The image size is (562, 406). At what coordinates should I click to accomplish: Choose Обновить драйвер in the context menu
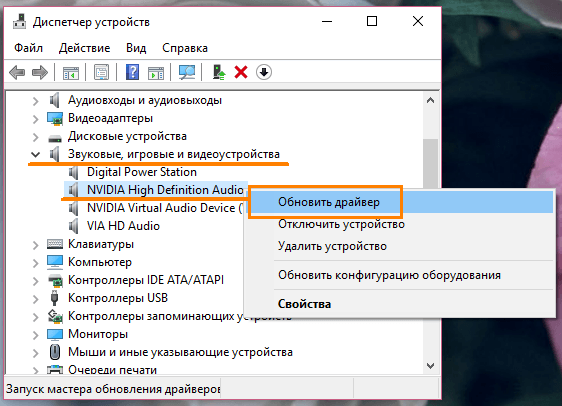[401, 202]
